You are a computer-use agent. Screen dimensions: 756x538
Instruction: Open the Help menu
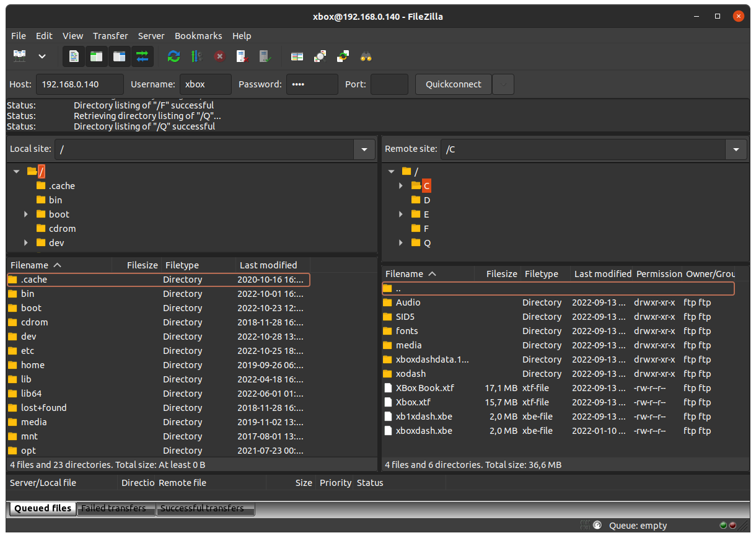(242, 36)
